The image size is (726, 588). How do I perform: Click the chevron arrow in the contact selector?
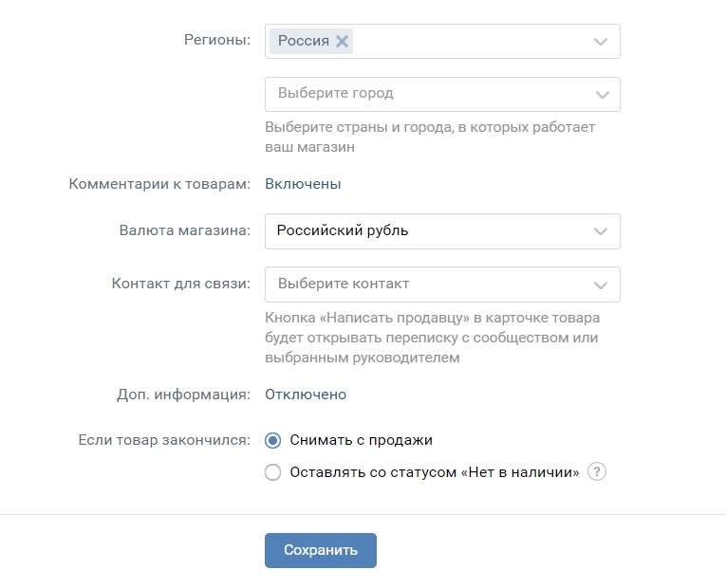(x=601, y=285)
